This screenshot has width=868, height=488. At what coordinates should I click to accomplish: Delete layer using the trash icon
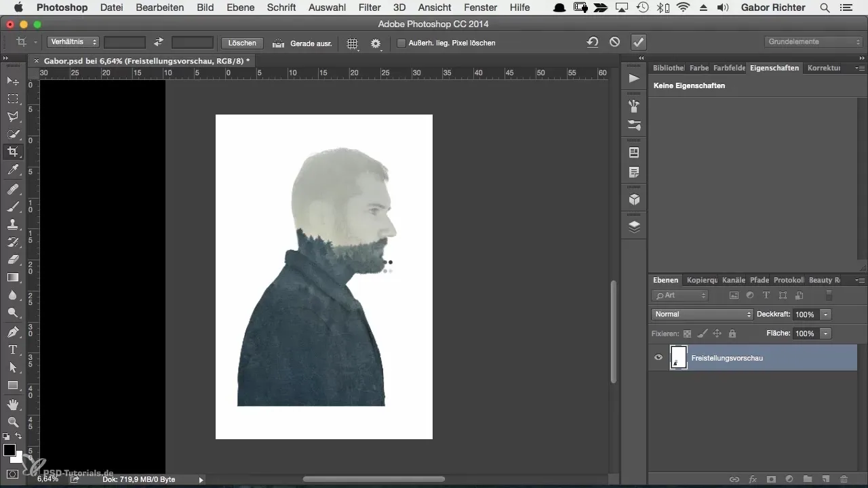tap(844, 479)
